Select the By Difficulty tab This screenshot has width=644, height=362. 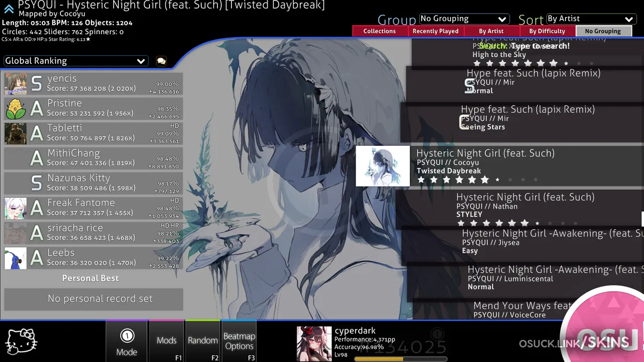(547, 31)
